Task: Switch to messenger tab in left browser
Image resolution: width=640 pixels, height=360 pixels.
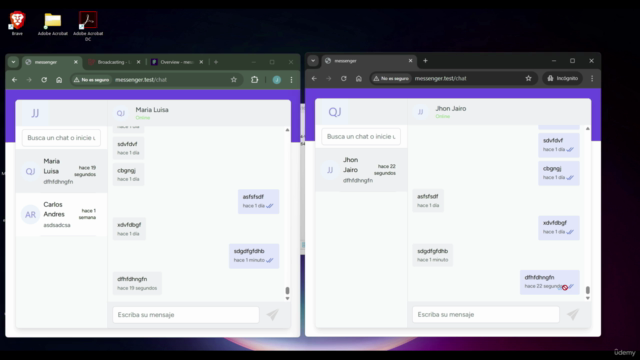Action: pyautogui.click(x=51, y=62)
